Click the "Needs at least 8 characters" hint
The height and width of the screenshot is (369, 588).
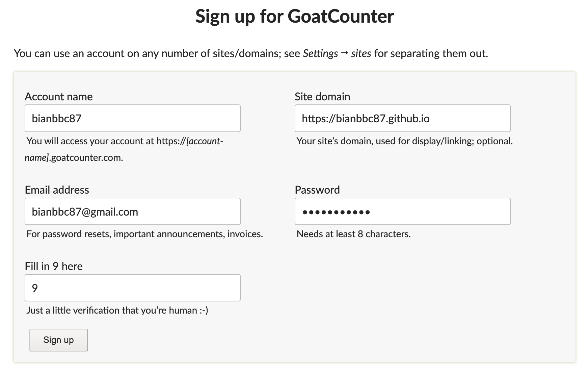click(x=353, y=234)
